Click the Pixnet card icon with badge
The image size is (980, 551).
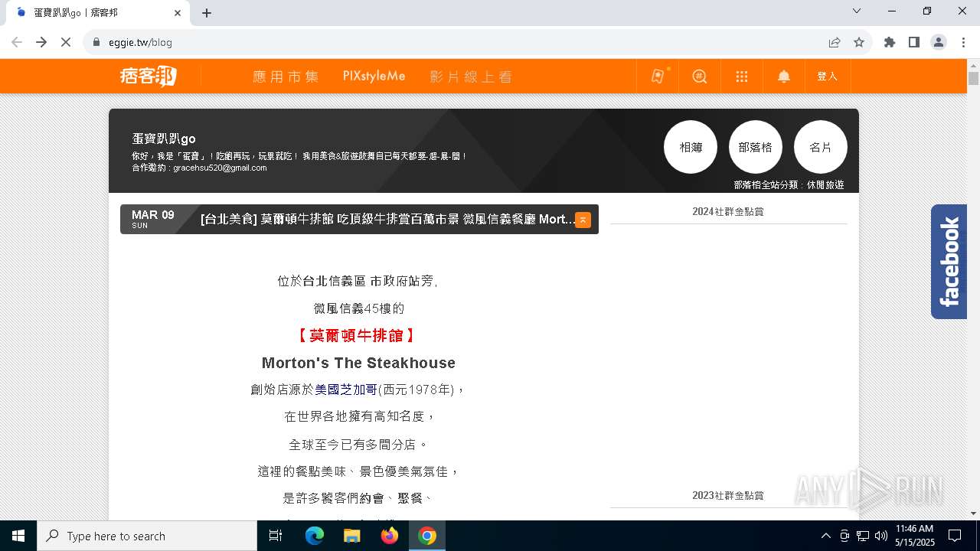pos(658,76)
